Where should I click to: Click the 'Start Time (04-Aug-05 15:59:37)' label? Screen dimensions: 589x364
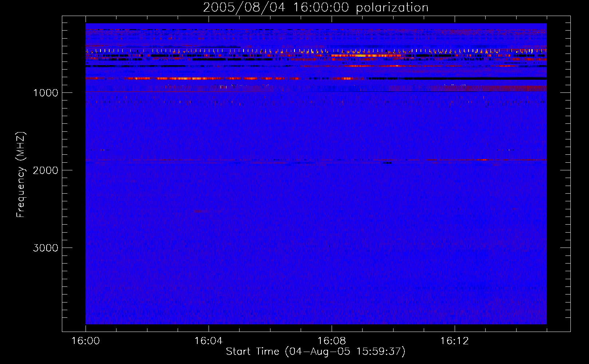pyautogui.click(x=316, y=352)
